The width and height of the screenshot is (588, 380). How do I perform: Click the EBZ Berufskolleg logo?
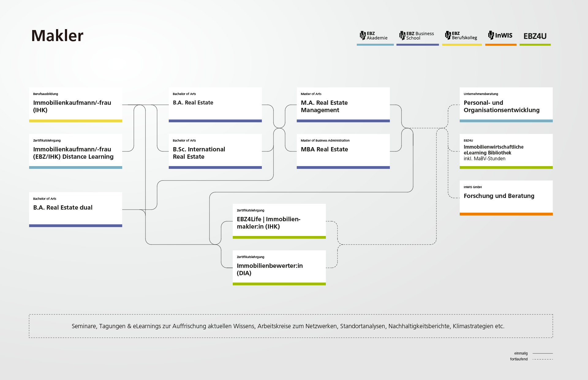pos(461,36)
